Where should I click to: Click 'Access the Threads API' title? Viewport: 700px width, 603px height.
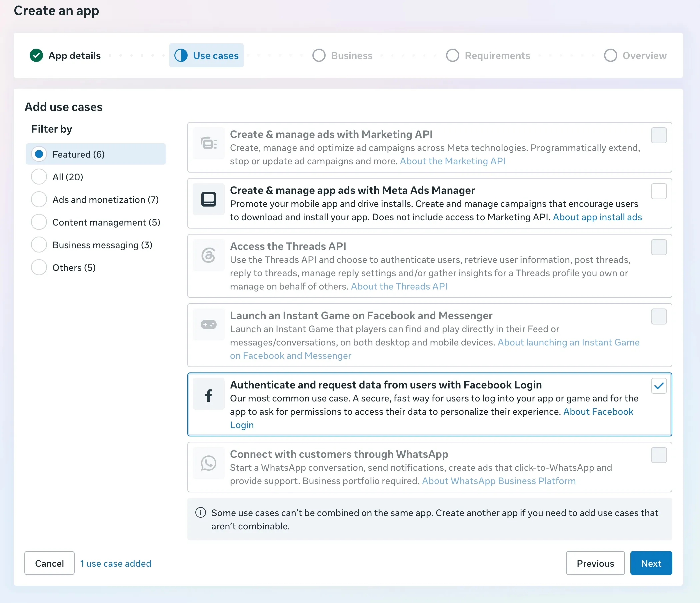coord(288,247)
